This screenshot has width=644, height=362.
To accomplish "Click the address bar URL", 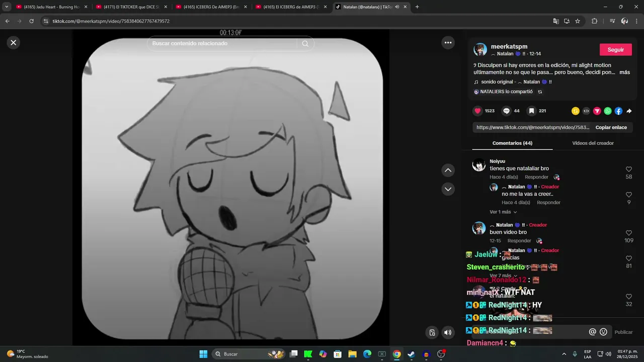I will coord(111,21).
